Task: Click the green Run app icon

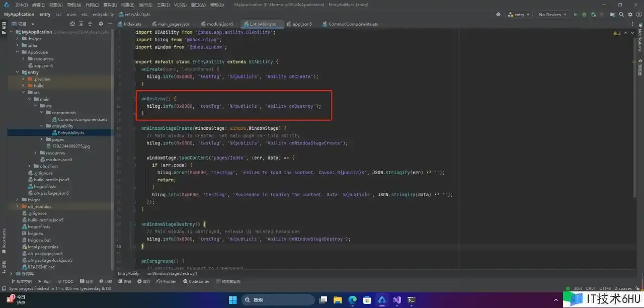Action: pyautogui.click(x=576, y=15)
